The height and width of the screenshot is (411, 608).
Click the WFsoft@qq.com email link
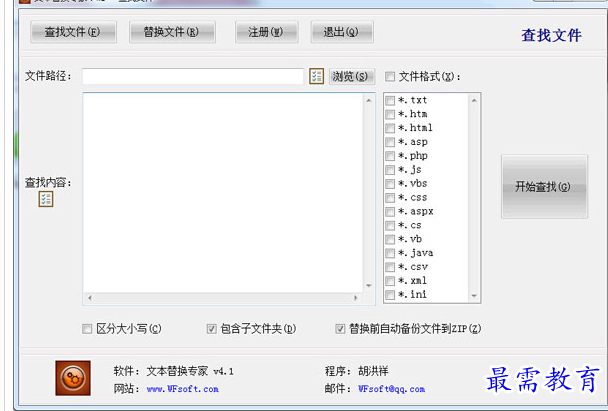tap(391, 389)
